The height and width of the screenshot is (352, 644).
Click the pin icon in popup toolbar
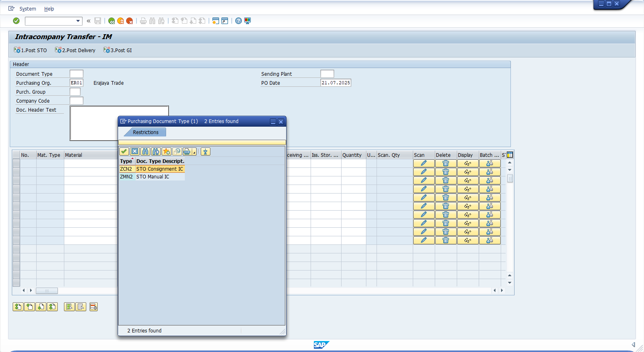[x=206, y=152]
